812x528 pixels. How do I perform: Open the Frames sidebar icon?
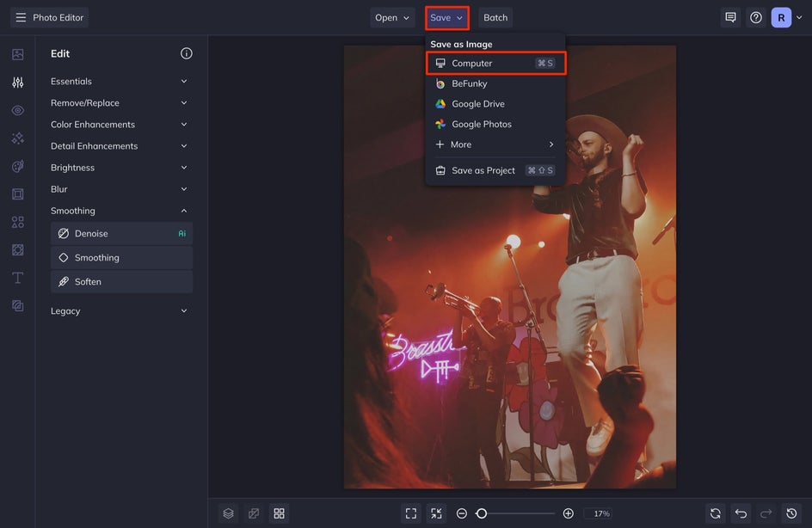(x=17, y=194)
